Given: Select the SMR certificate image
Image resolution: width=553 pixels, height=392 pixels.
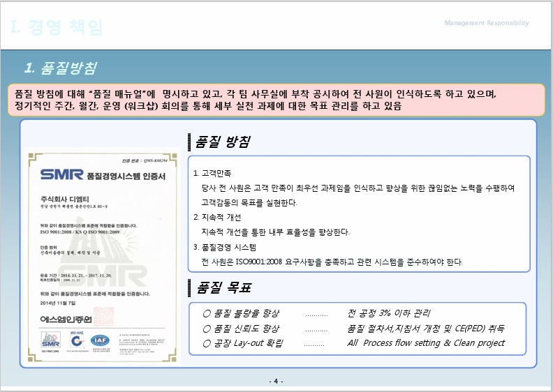Looking at the screenshot, I should (103, 257).
